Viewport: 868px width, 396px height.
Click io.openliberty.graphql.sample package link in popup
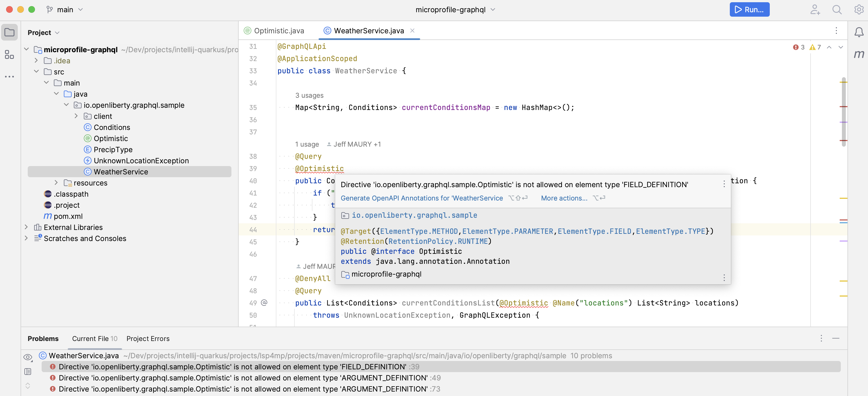[x=414, y=215]
